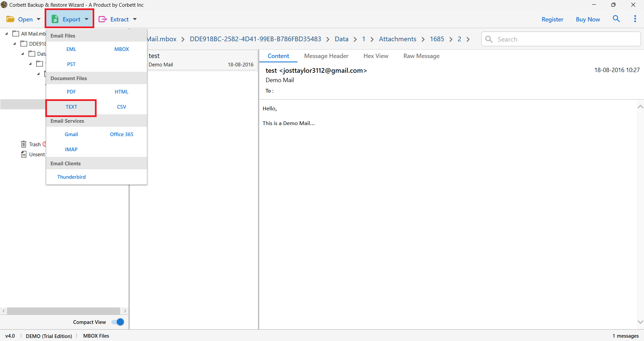Click the Trash folder icon

[x=23, y=144]
